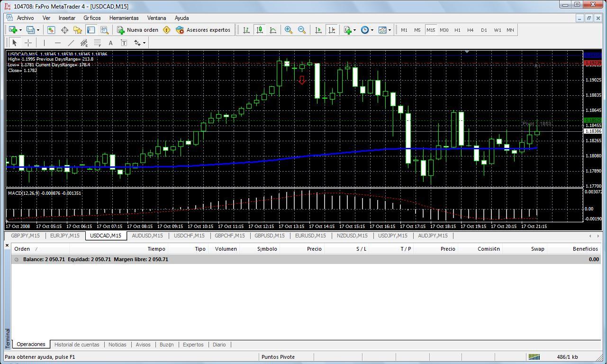Click the Zoom In magnifier icon

[x=288, y=30]
